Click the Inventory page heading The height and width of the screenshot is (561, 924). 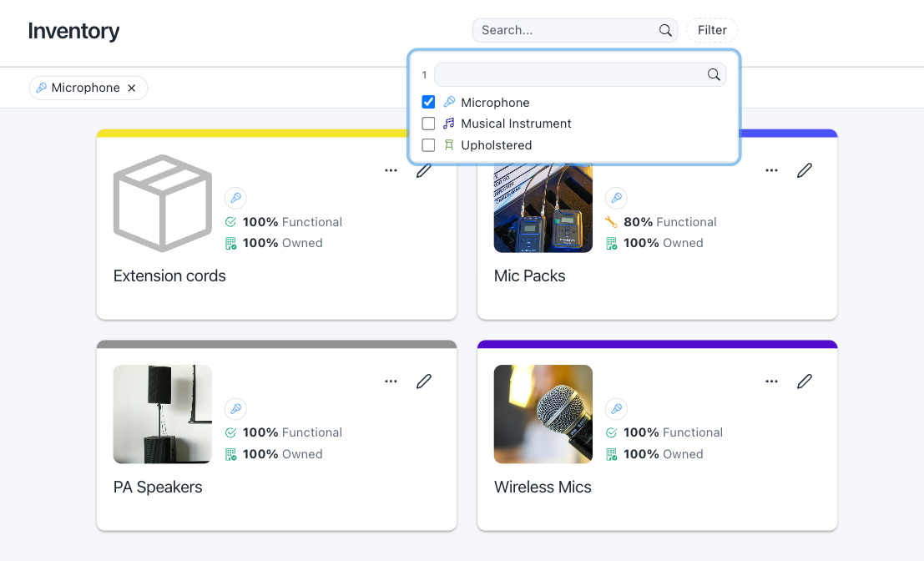pos(73,31)
